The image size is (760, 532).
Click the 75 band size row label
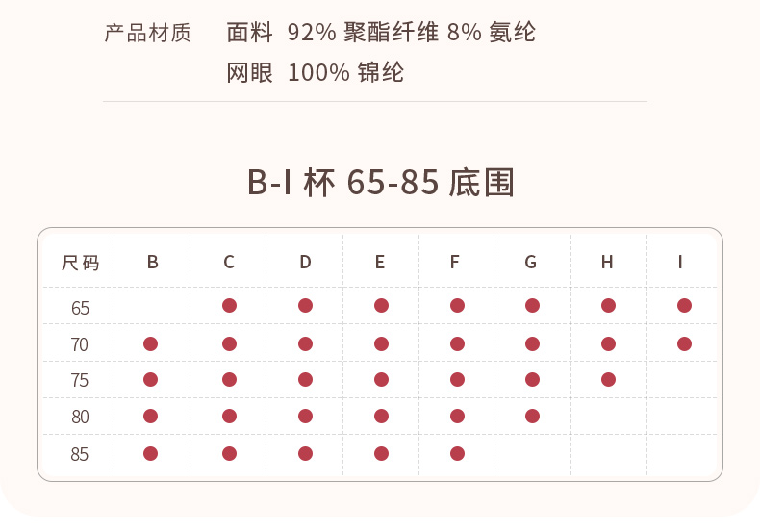[80, 381]
